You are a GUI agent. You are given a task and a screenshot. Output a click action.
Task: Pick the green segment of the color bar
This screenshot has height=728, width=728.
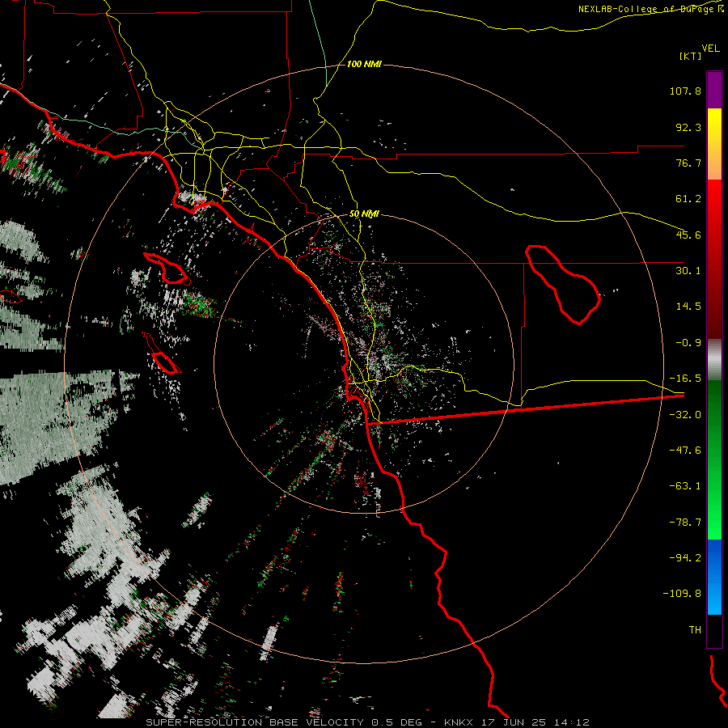(714, 459)
